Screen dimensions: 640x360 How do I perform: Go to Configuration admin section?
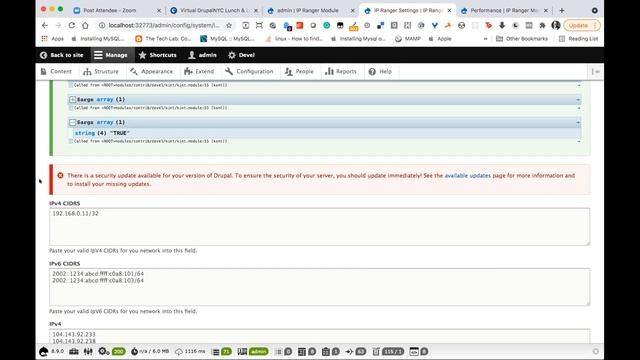click(x=249, y=71)
